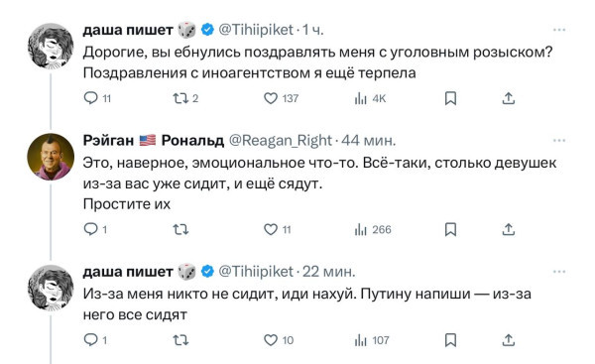The image size is (595, 364).
Task: Retweet the Reagan_Right reply
Action: pyautogui.click(x=180, y=229)
